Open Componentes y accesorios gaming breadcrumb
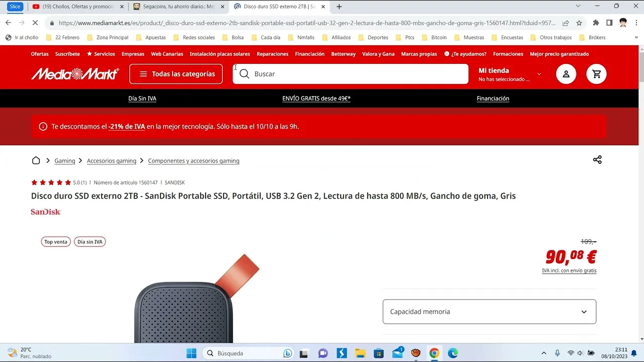 click(194, 161)
